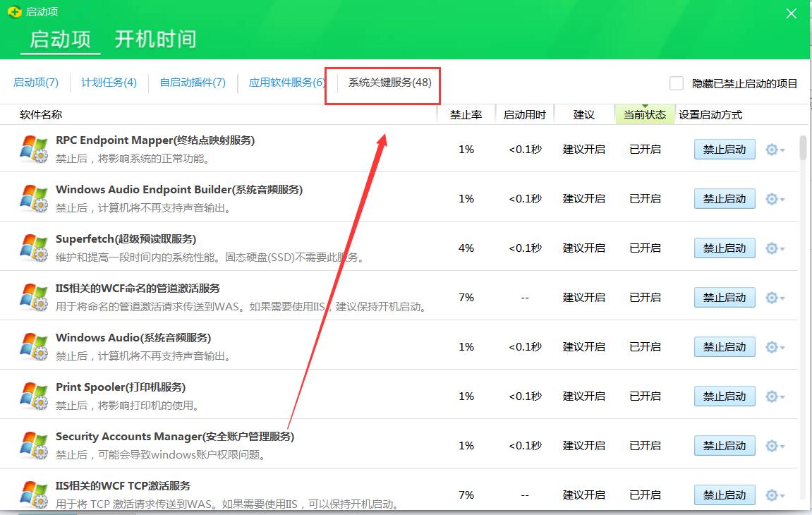Click the IIS WCF TCP激活服务 icon

[33, 494]
